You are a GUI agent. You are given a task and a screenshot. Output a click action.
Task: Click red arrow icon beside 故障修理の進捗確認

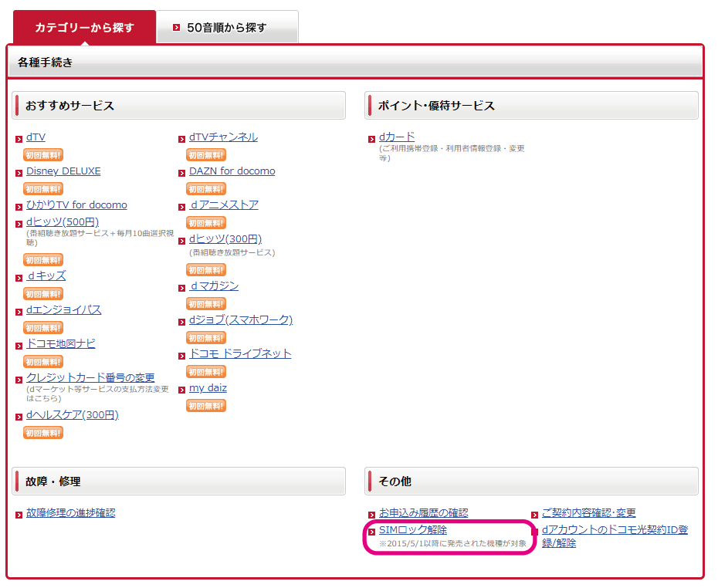click(19, 515)
